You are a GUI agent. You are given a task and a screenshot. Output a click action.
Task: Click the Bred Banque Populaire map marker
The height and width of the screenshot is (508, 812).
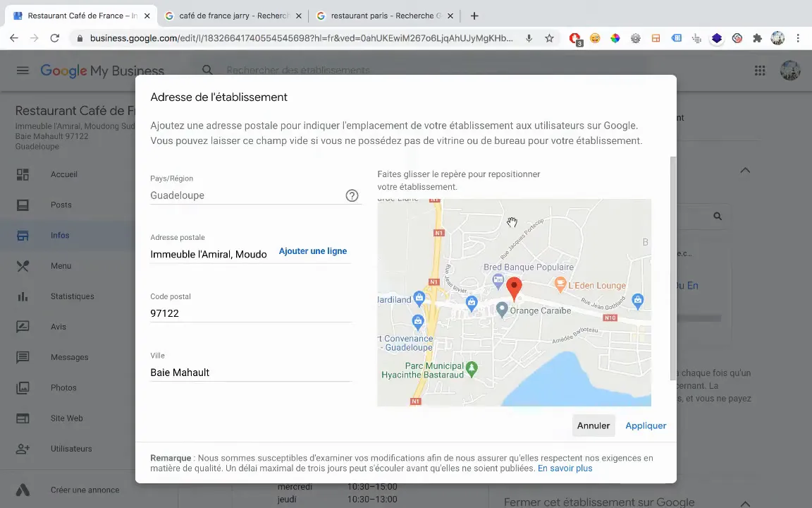(x=498, y=281)
